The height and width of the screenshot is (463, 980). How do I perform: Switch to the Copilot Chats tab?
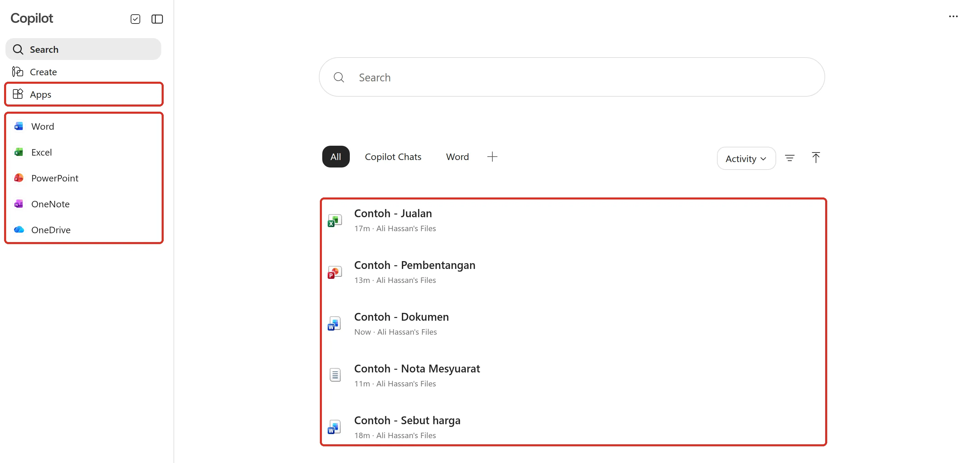[393, 157]
